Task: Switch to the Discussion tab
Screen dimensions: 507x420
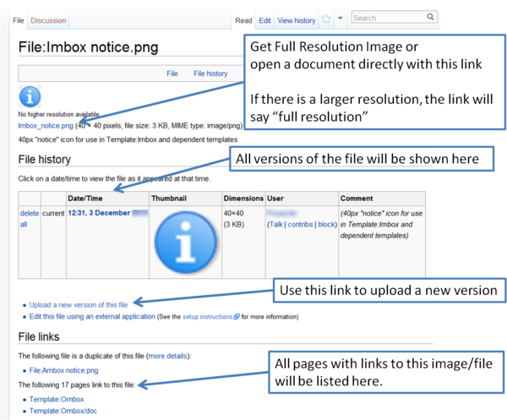Action: (x=48, y=20)
